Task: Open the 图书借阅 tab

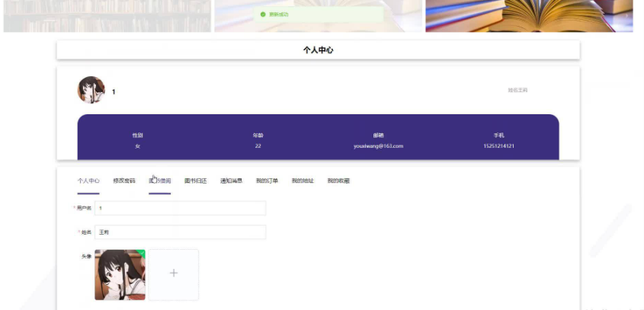Action: tap(160, 181)
